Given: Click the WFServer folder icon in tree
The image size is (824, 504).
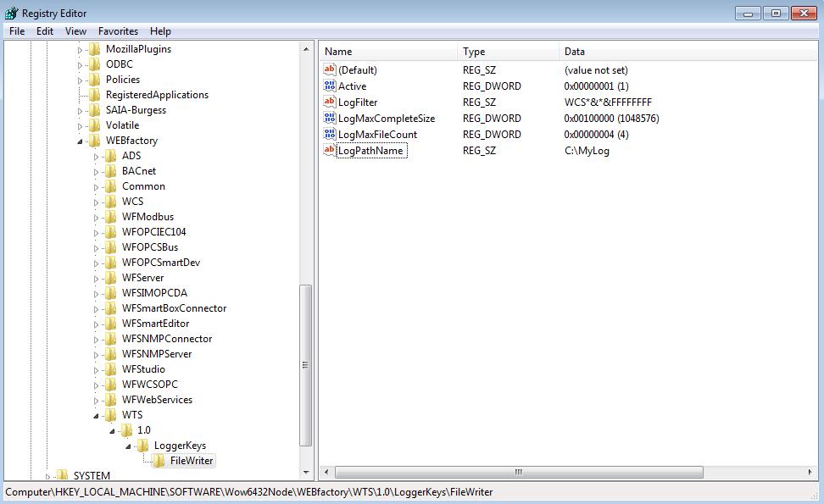Looking at the screenshot, I should (x=110, y=278).
